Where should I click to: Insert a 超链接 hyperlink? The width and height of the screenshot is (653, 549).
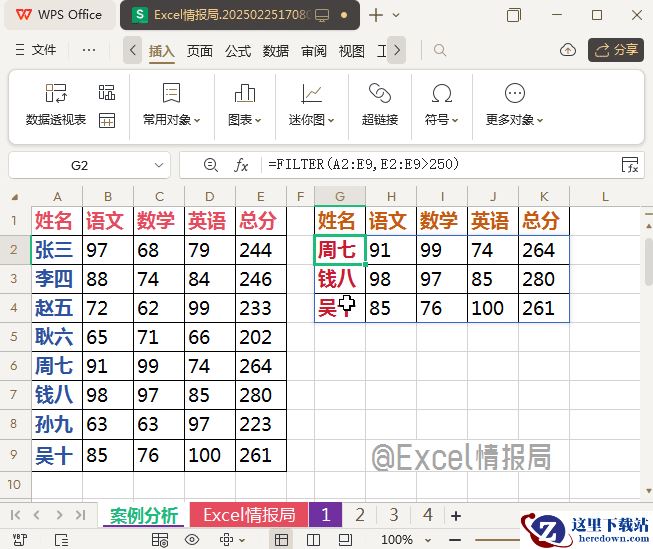[x=380, y=104]
